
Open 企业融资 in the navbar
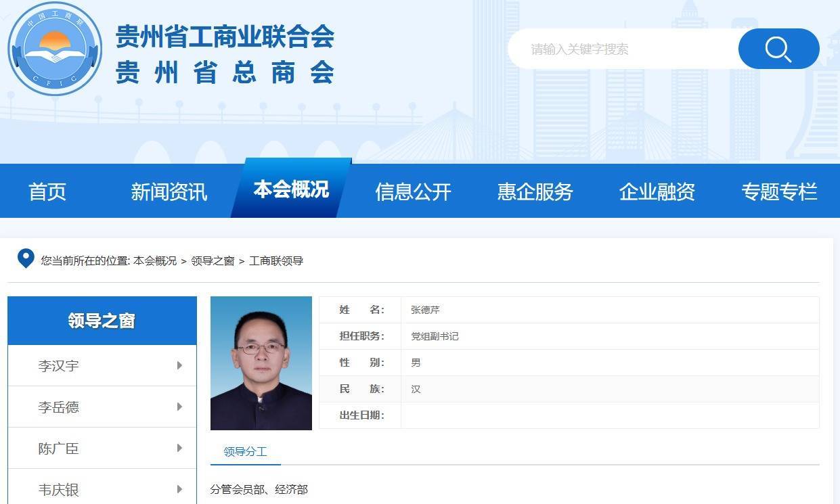[657, 191]
